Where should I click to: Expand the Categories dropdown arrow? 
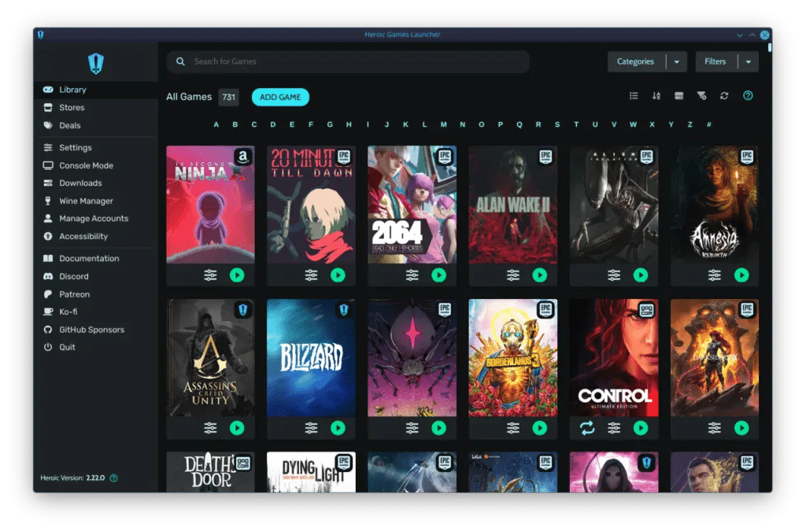point(677,61)
